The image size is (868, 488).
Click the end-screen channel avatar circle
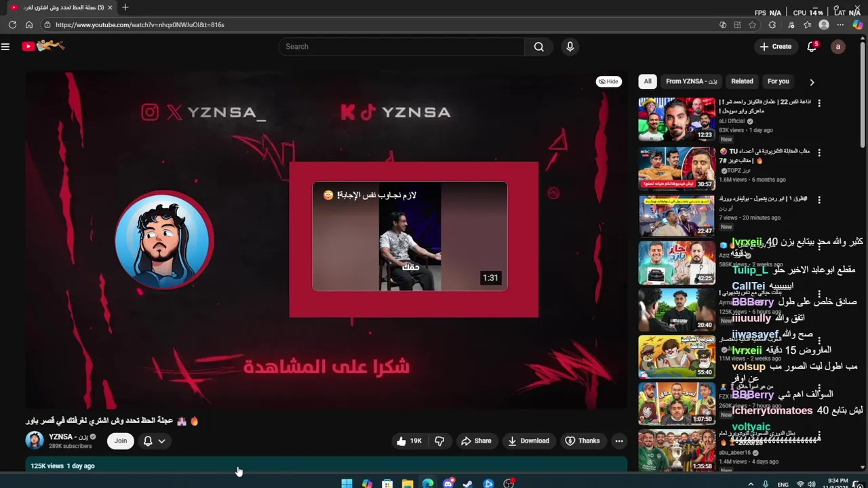(164, 240)
